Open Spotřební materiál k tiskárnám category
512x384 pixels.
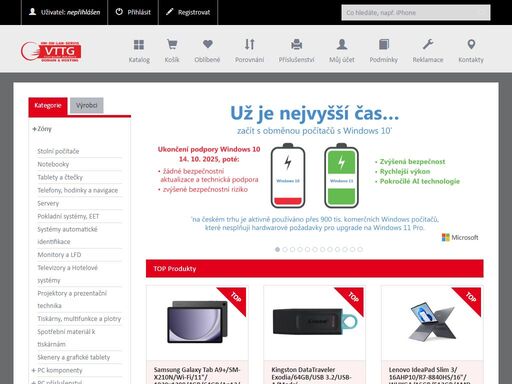[x=66, y=338]
